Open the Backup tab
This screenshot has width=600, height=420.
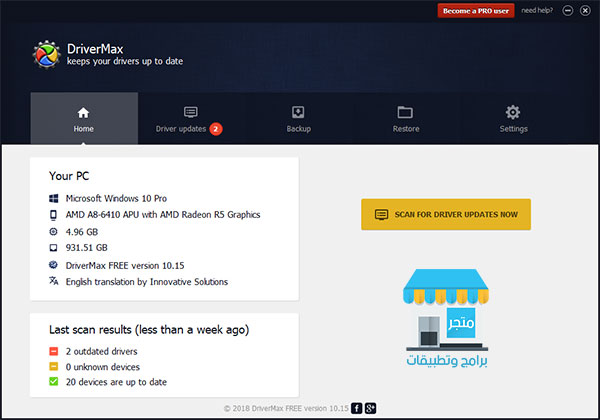(298, 120)
